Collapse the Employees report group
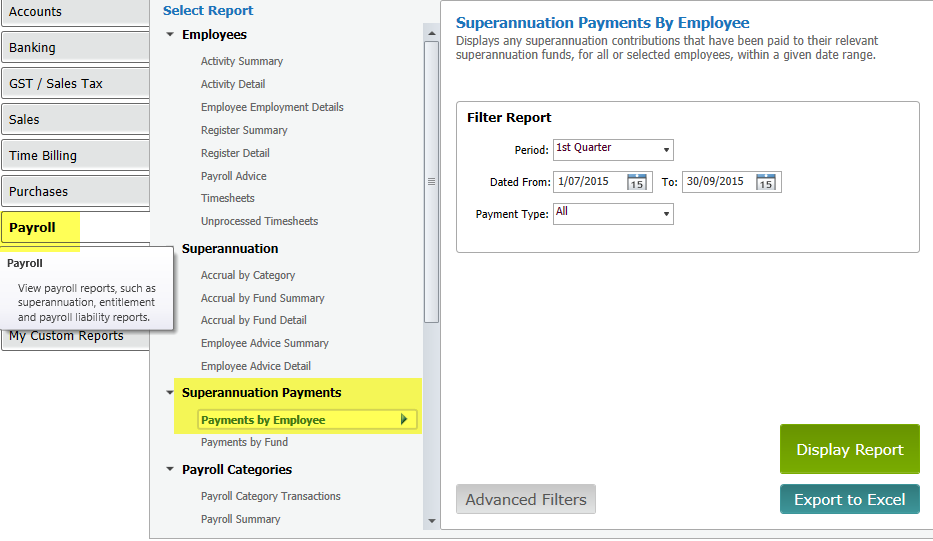933x541 pixels. (x=170, y=36)
